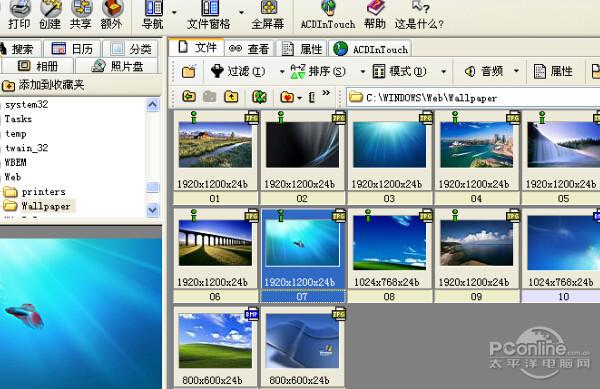Open the Filter (过滤) dropdown arrow
The image size is (600, 389).
coord(282,72)
